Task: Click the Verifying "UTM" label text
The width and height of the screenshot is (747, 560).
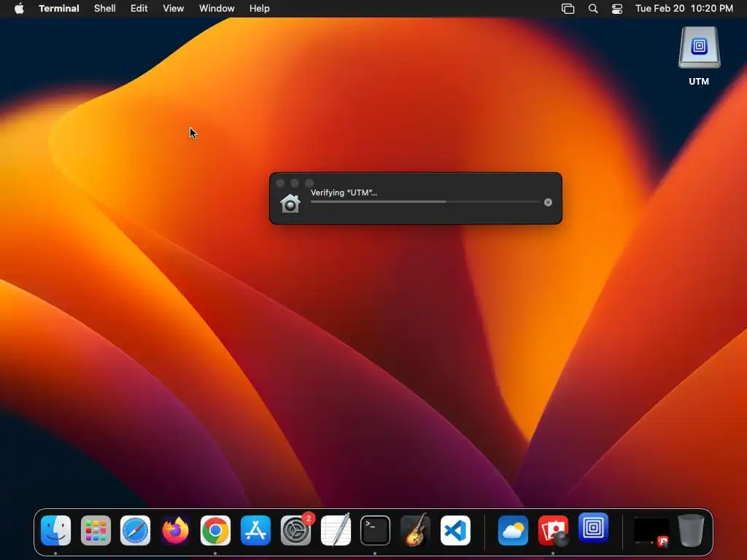Action: [x=344, y=192]
